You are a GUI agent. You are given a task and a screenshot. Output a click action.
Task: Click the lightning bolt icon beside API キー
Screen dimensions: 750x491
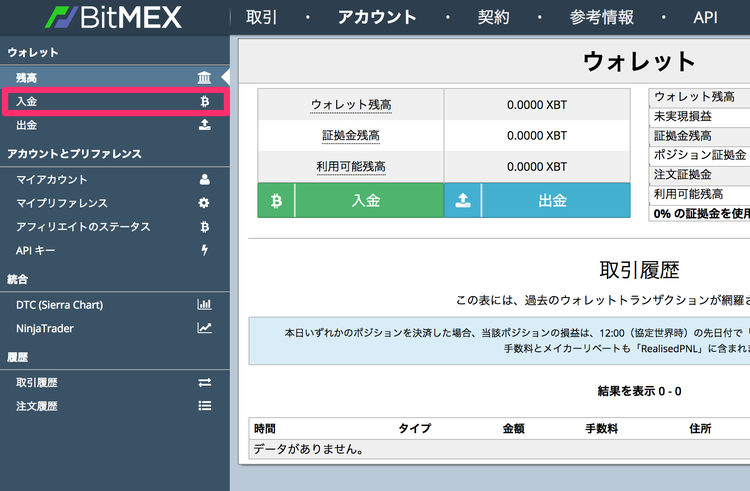[x=205, y=250]
